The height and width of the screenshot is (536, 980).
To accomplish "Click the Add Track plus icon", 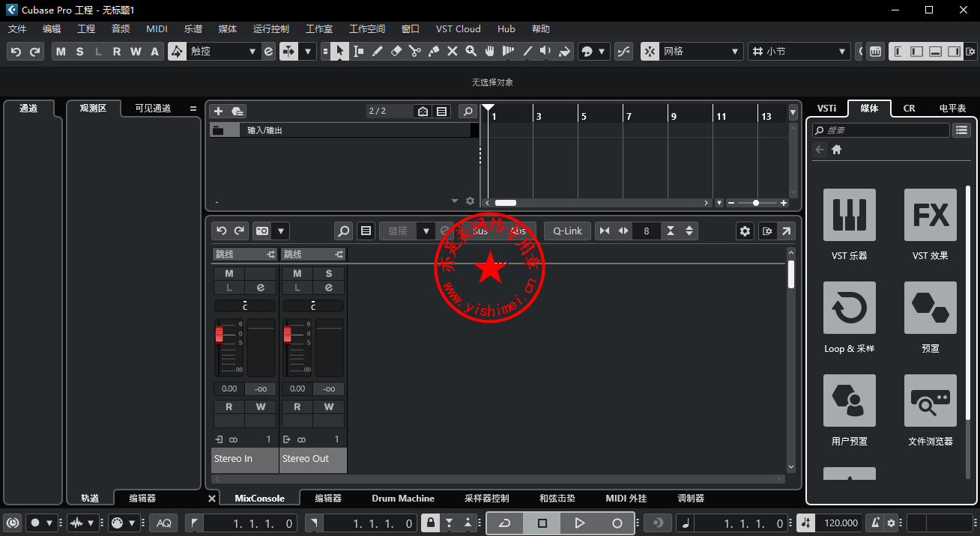I will pos(219,112).
